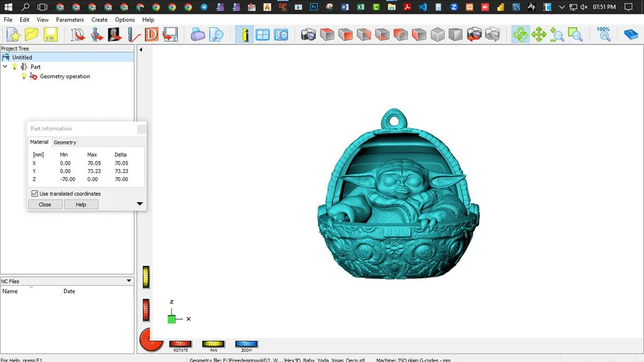Open the Create menu
The height and width of the screenshot is (362, 644).
click(100, 20)
